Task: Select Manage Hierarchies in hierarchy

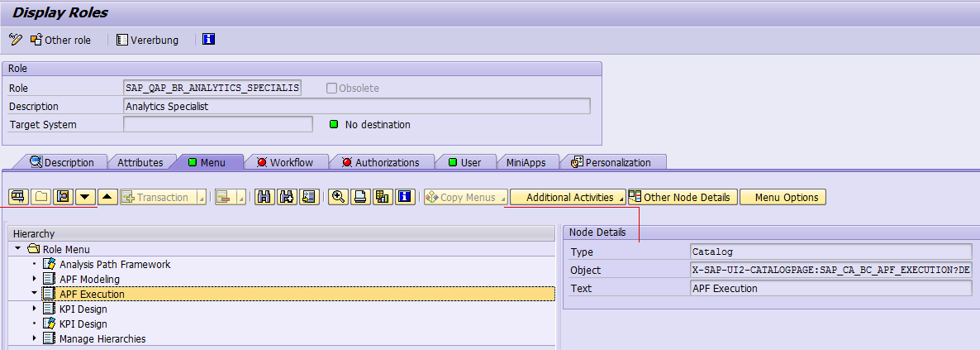Action: tap(102, 338)
